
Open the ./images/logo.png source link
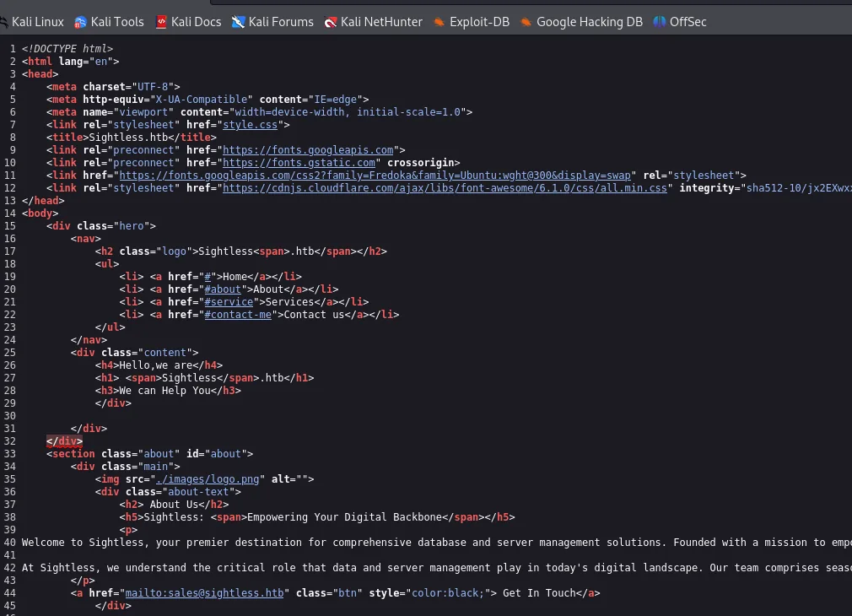[208, 479]
